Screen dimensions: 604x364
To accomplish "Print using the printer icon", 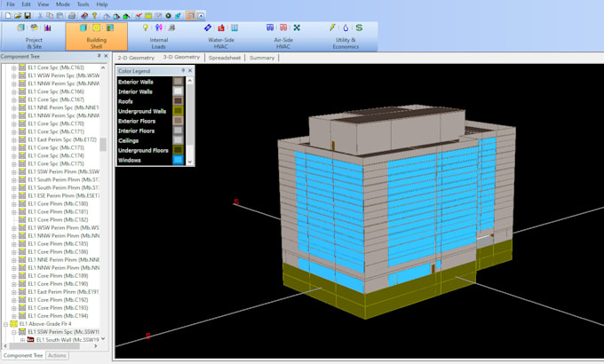I will 72,16.
